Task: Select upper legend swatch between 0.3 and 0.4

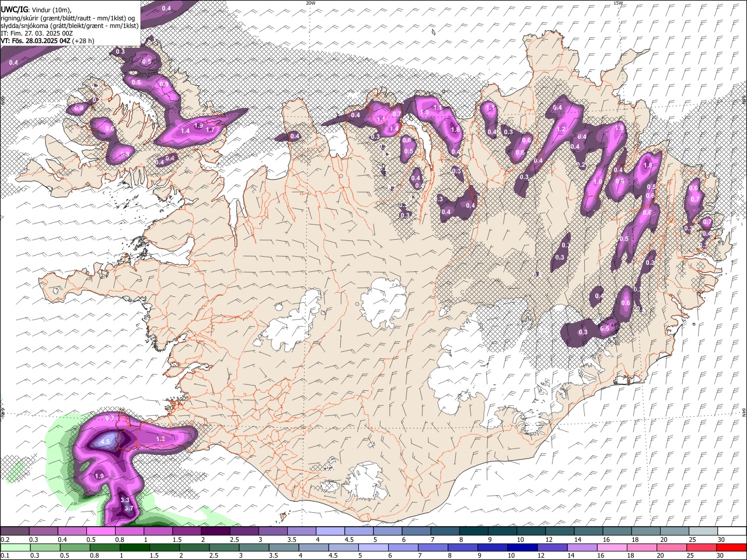Action: (x=43, y=531)
